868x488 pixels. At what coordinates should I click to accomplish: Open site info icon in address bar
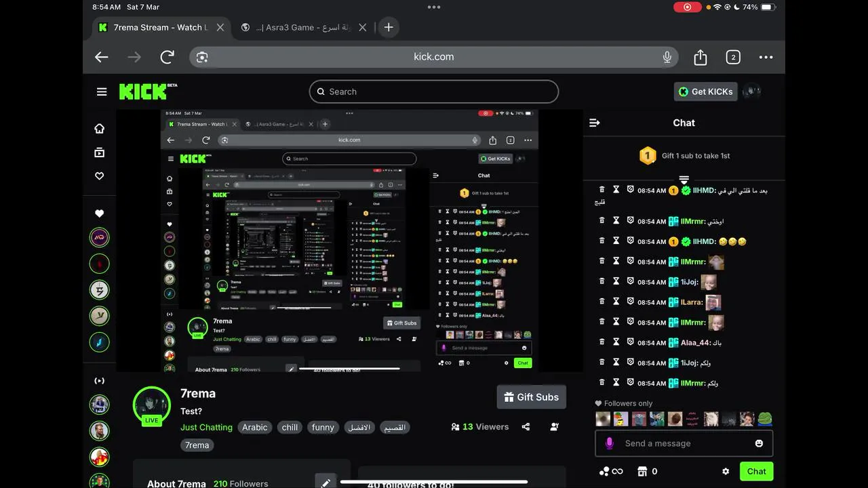[x=202, y=57]
